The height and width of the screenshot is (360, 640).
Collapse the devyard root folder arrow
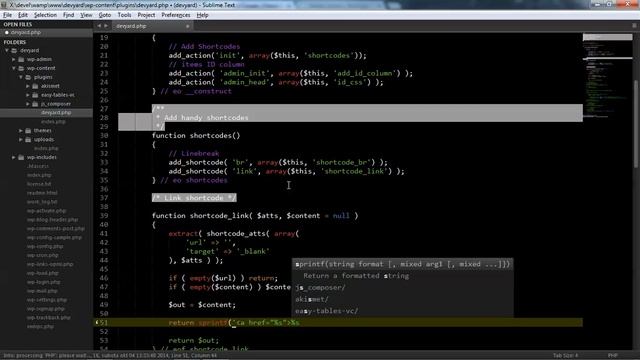point(7,51)
